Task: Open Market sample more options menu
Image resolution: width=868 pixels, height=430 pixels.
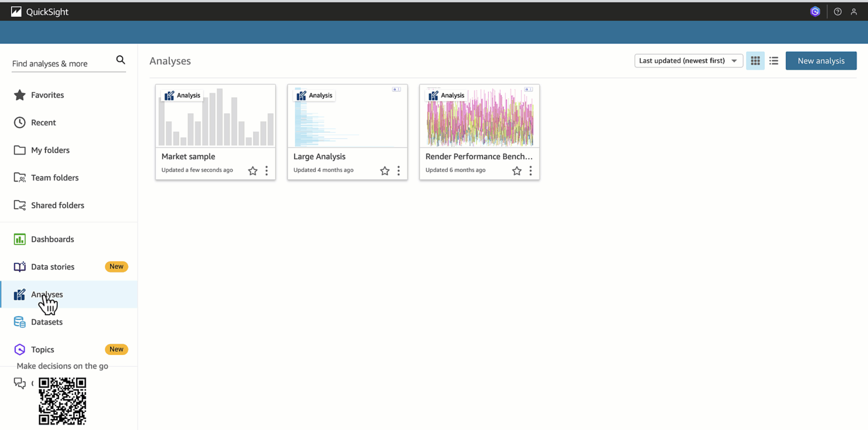Action: [267, 171]
